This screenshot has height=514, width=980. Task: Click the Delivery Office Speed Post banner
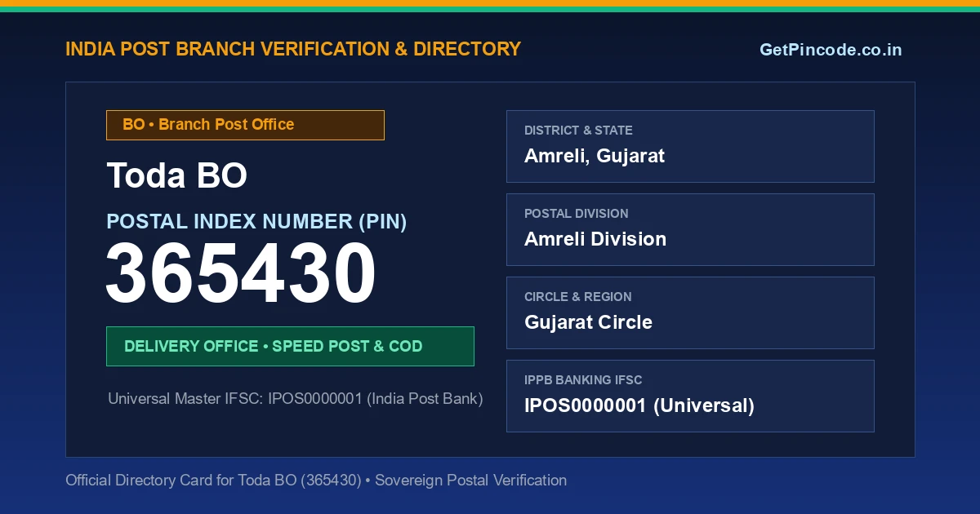tap(290, 346)
